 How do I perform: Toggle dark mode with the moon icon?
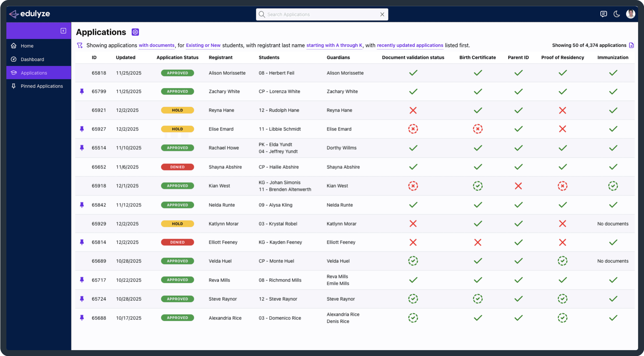coord(617,14)
